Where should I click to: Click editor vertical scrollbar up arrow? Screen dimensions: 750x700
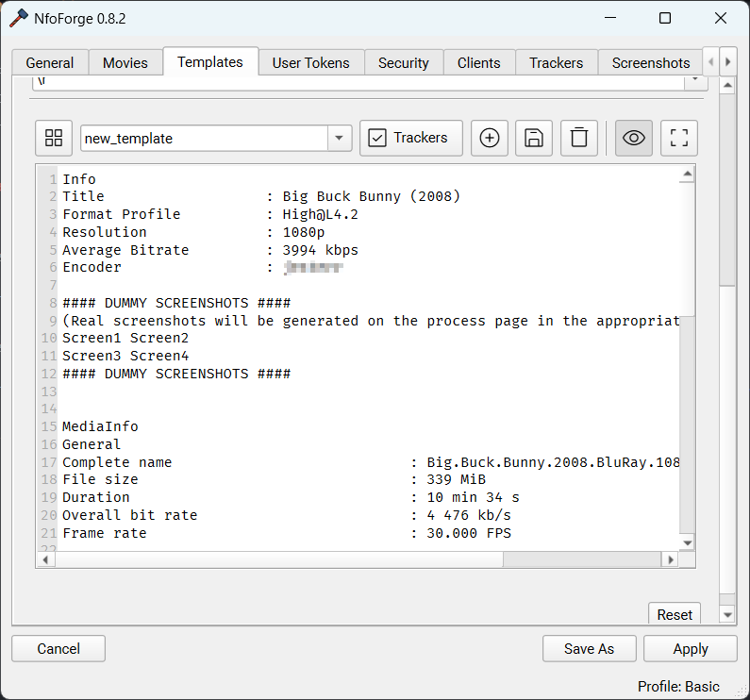point(688,175)
